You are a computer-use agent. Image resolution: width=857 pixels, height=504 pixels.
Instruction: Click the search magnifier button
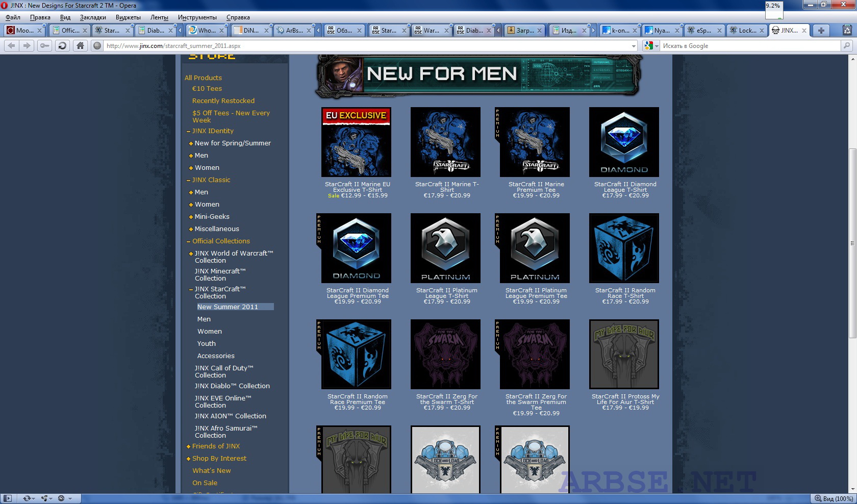coord(847,46)
